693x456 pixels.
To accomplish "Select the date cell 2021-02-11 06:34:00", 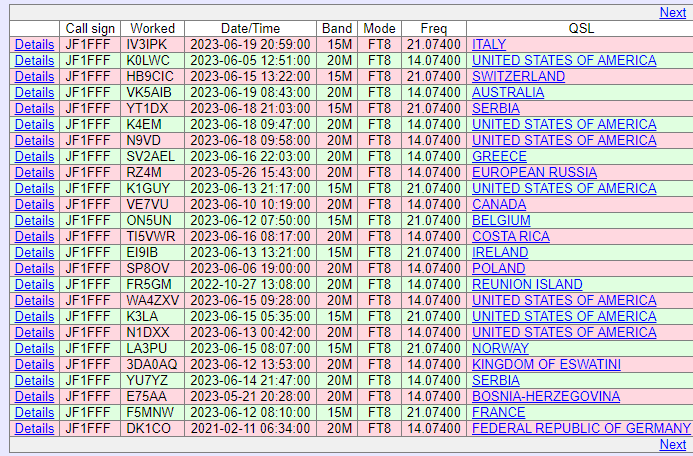I will pyautogui.click(x=250, y=429).
